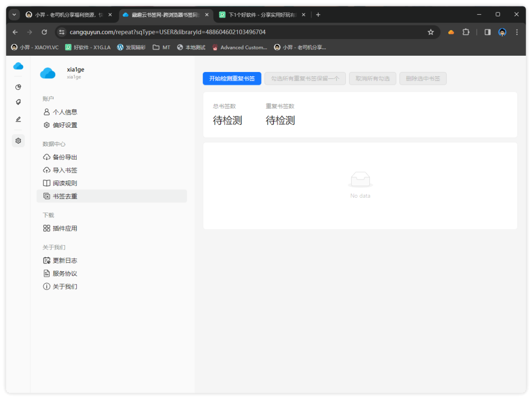Open 备份导出 in the sidebar
The image size is (532, 399).
pos(65,157)
